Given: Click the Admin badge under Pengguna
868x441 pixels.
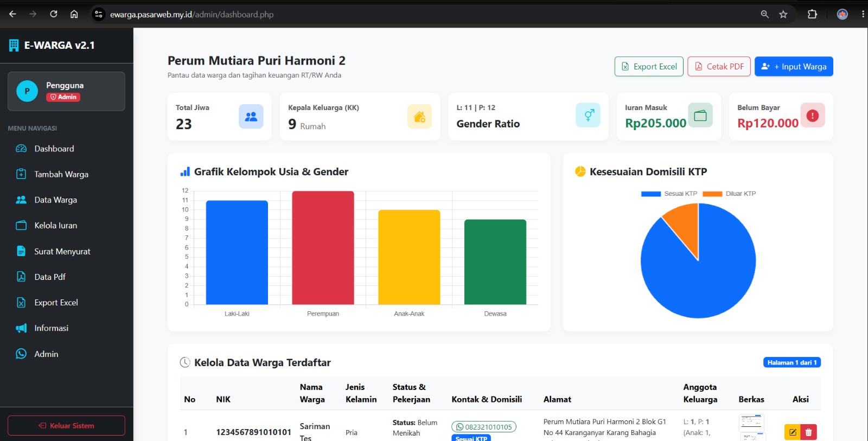Looking at the screenshot, I should pyautogui.click(x=63, y=97).
